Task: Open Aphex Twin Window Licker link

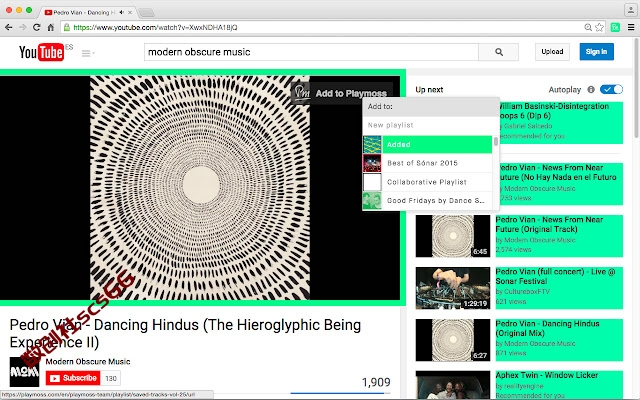Action: [x=547, y=375]
